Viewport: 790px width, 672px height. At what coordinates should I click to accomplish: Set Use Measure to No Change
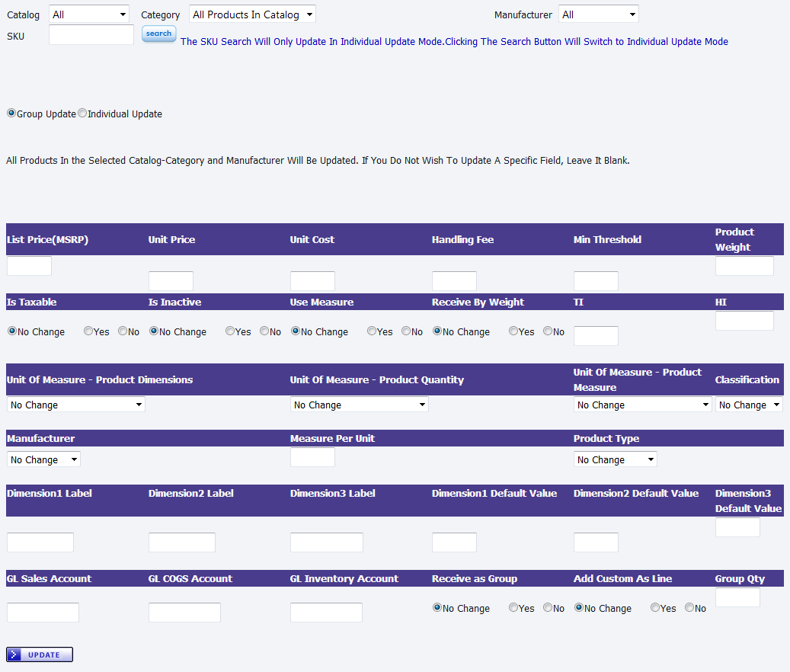pyautogui.click(x=296, y=331)
